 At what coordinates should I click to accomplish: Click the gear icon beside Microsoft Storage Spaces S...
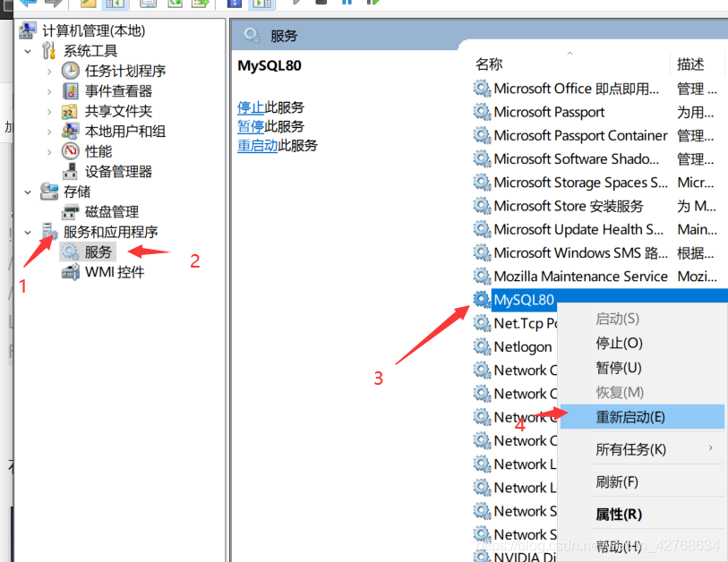482,183
